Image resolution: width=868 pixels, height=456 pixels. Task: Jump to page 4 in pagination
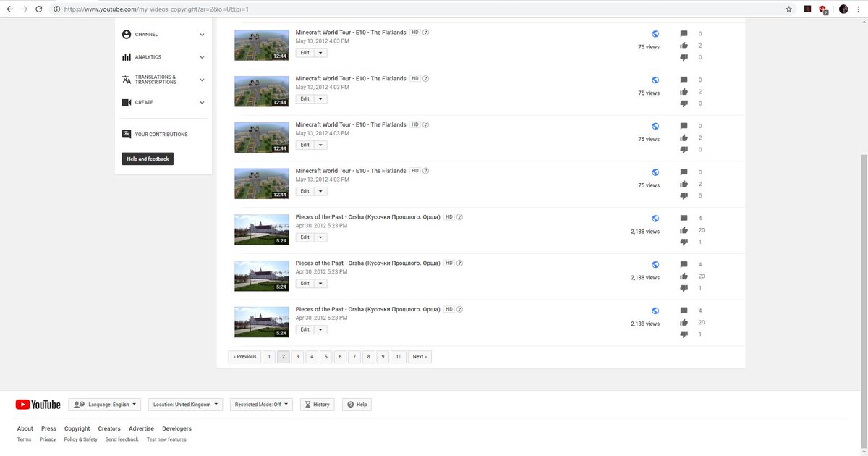pyautogui.click(x=312, y=356)
